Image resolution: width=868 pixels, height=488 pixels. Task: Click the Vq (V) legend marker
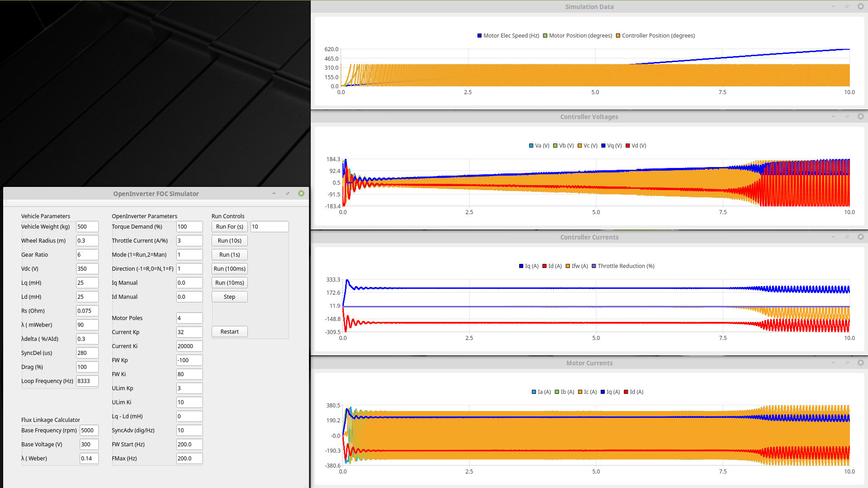click(x=603, y=146)
